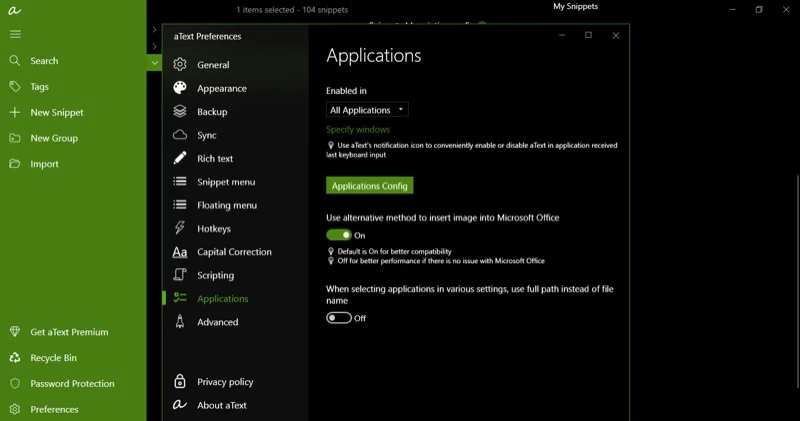Screen dimensions: 800x421
Task: Click the hamburger menu icon in left sidebar
Action: (15, 34)
